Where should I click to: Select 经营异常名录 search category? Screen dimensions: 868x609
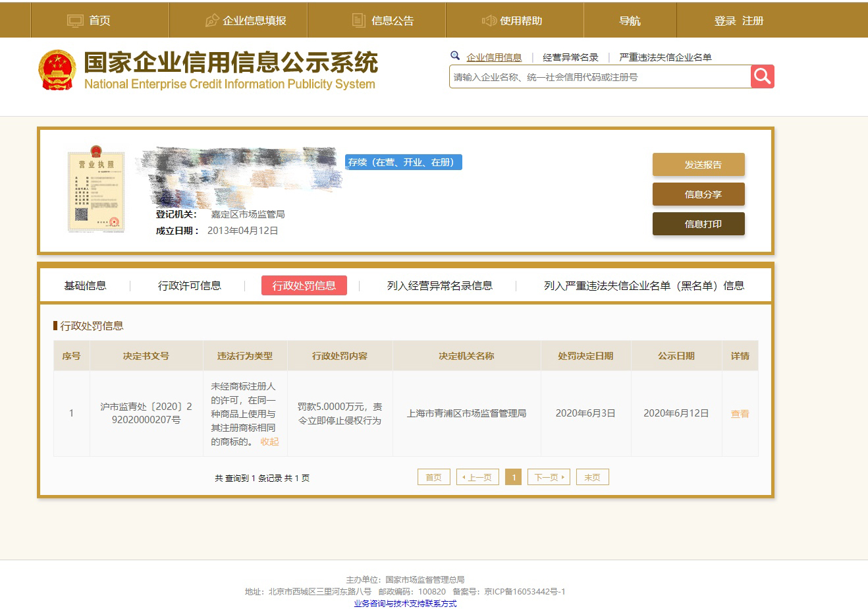[x=570, y=57]
